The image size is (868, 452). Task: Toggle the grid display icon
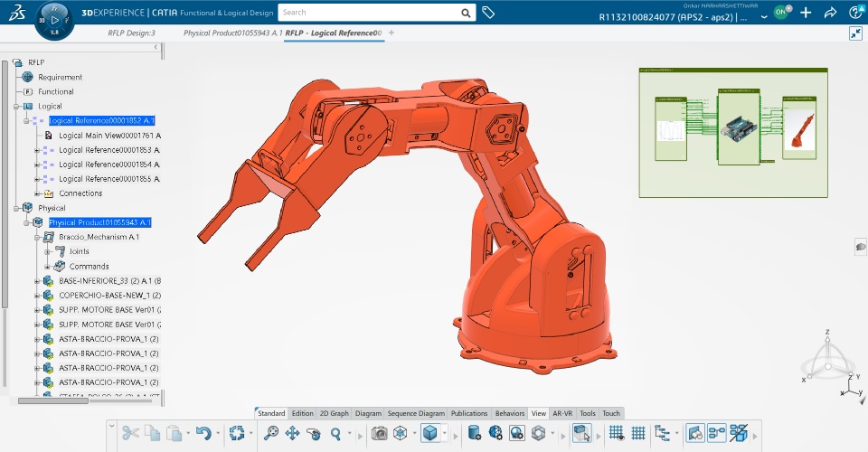pyautogui.click(x=617, y=433)
